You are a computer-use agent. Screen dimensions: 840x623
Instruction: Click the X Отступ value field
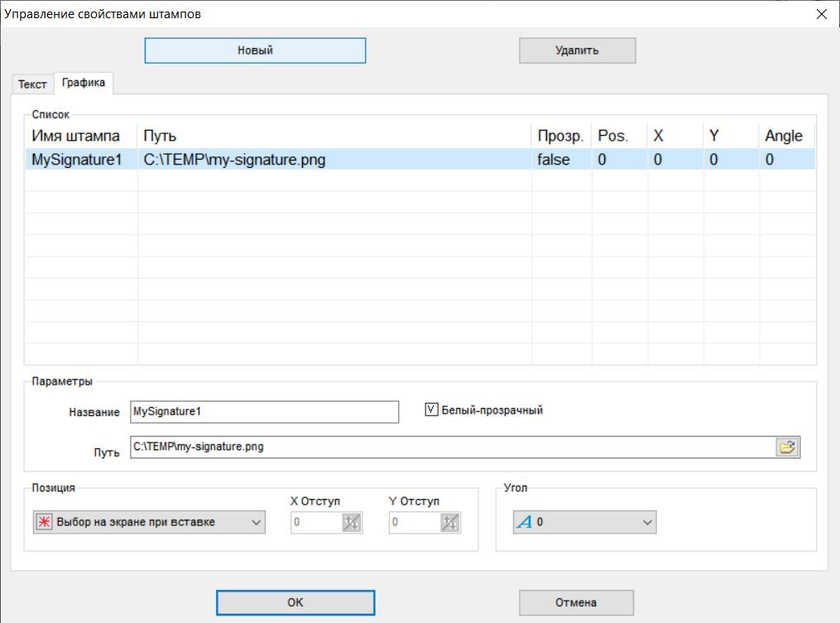tap(316, 522)
